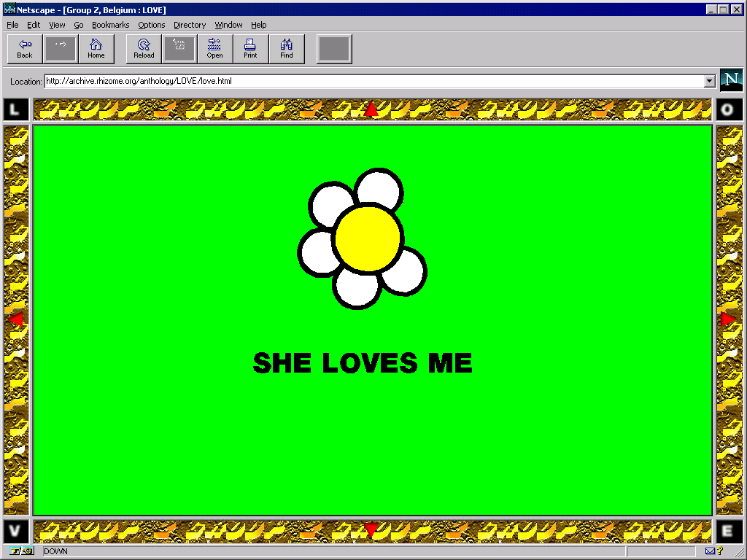Click the E corner tile
Viewport: 747px width, 560px height.
click(729, 531)
